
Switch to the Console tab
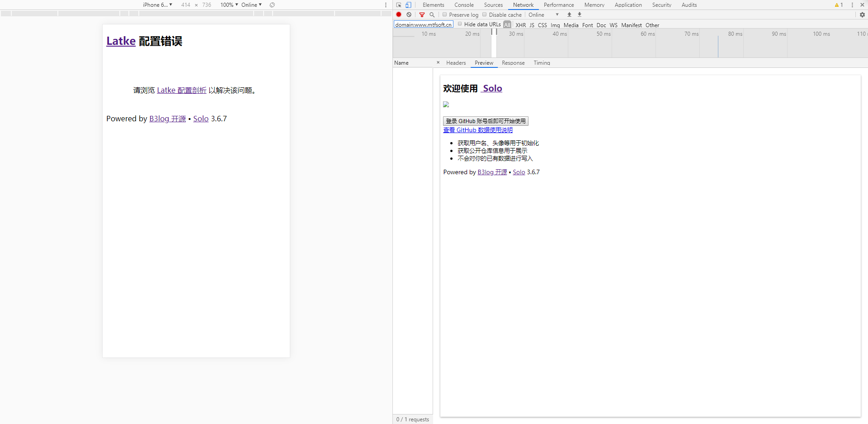point(464,5)
